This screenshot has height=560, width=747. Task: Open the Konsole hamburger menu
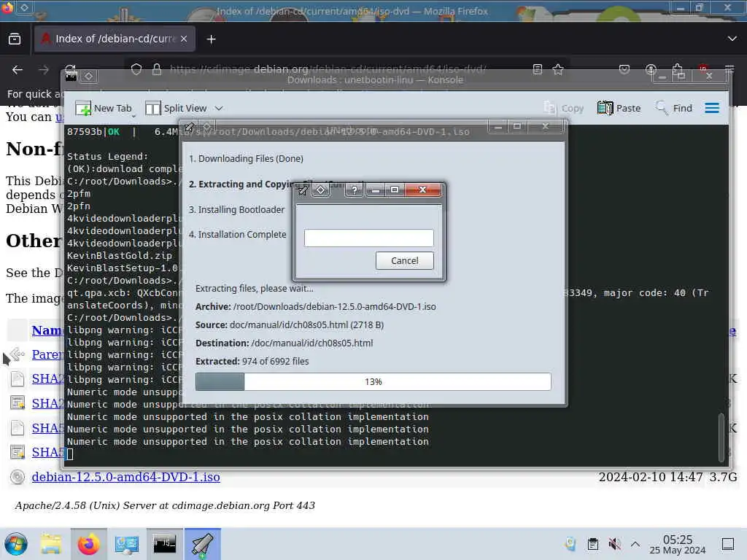click(712, 108)
